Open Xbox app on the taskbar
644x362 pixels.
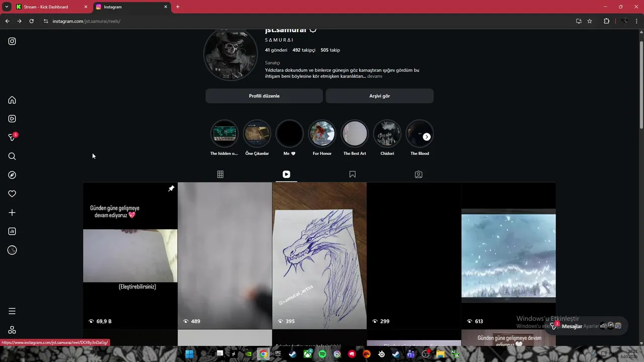pos(307,354)
